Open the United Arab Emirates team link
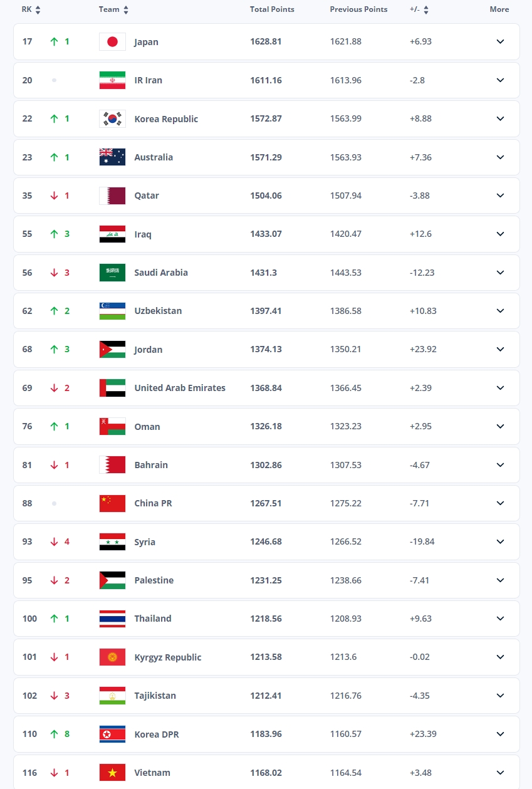Image resolution: width=532 pixels, height=789 pixels. tap(180, 388)
